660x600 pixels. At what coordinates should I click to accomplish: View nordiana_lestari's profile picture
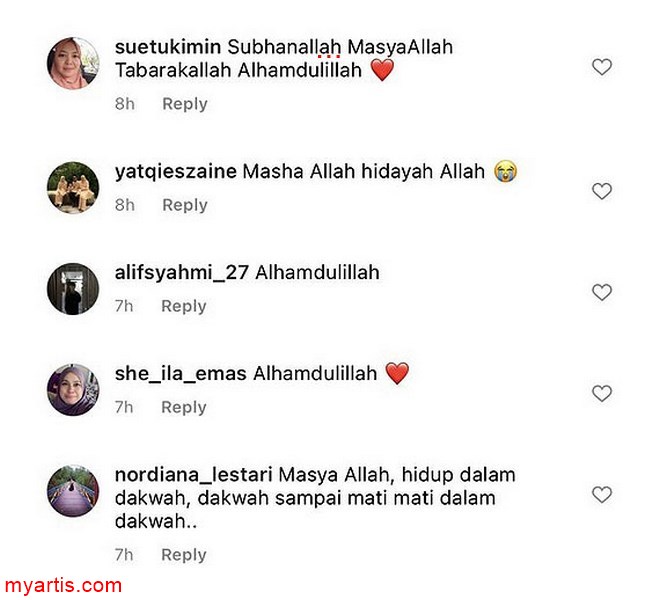pos(73,491)
